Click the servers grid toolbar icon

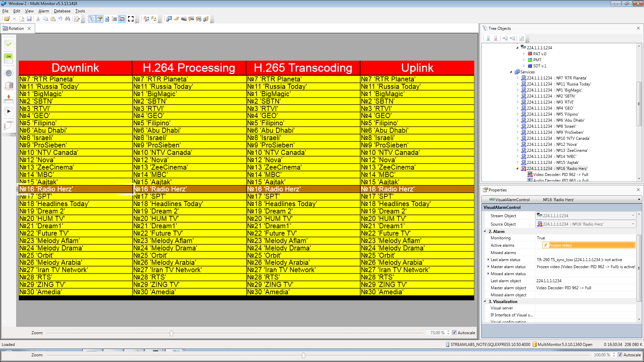[169, 19]
